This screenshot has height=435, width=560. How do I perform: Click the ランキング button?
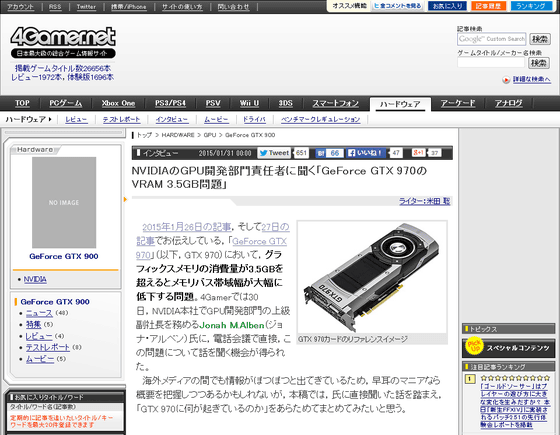click(x=531, y=6)
